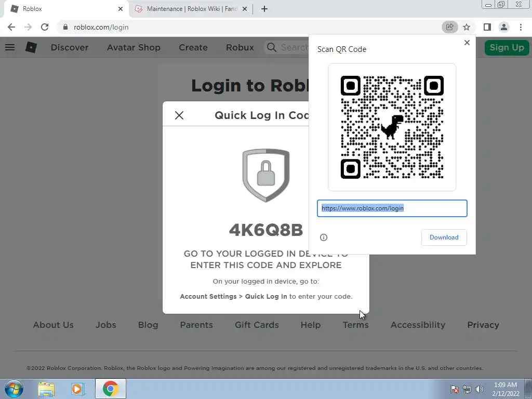Open the Robux menu item
The width and height of the screenshot is (532, 399).
point(240,47)
